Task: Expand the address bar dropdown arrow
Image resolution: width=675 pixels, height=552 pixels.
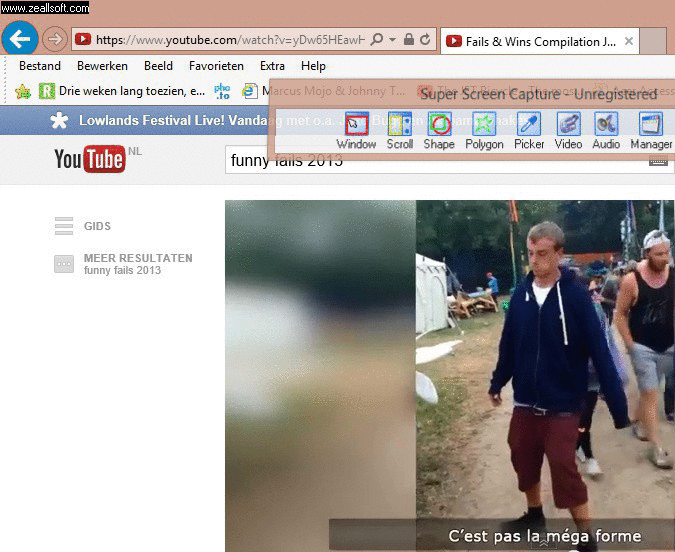Action: click(x=393, y=41)
